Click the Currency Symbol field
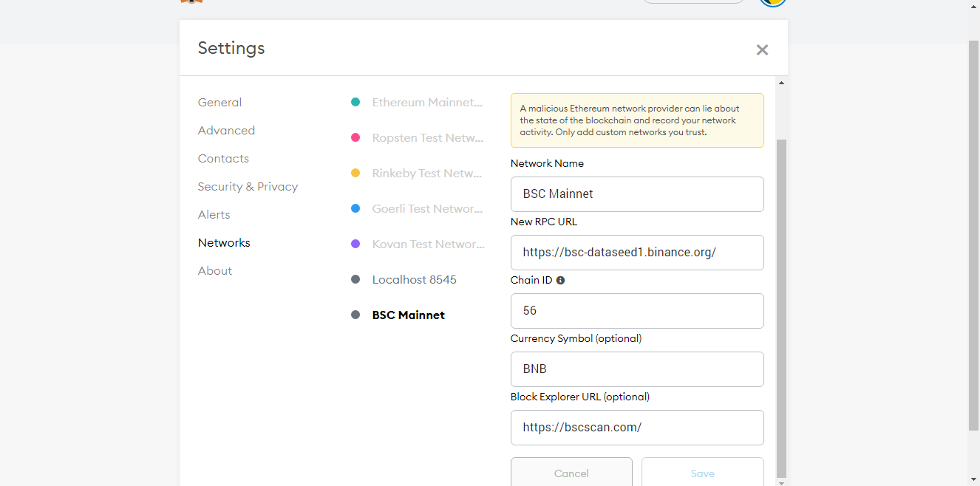Viewport: 980px width, 486px height. coord(637,369)
